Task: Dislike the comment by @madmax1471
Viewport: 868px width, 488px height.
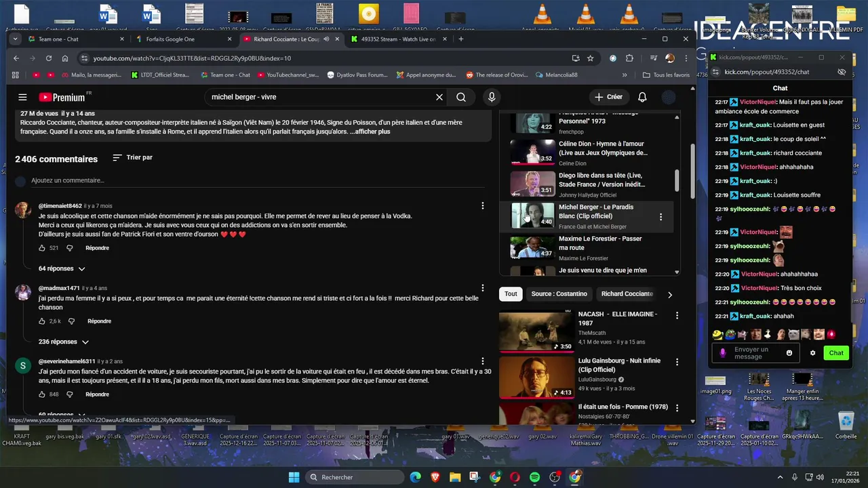Action: [x=71, y=321]
